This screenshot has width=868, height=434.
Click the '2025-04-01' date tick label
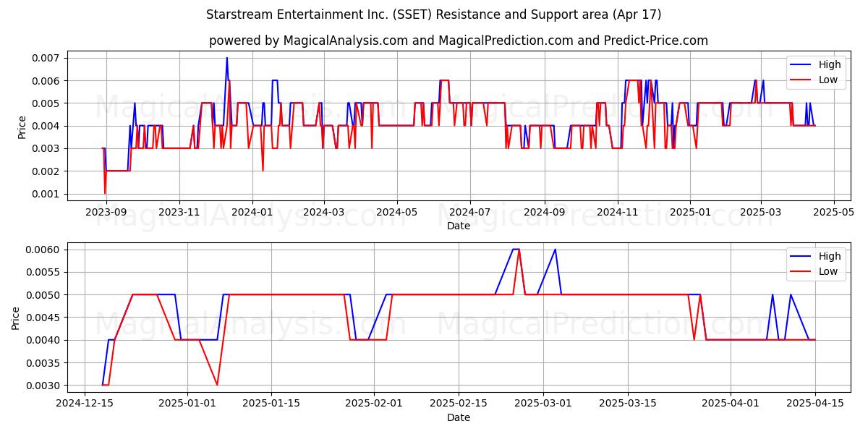click(x=729, y=404)
